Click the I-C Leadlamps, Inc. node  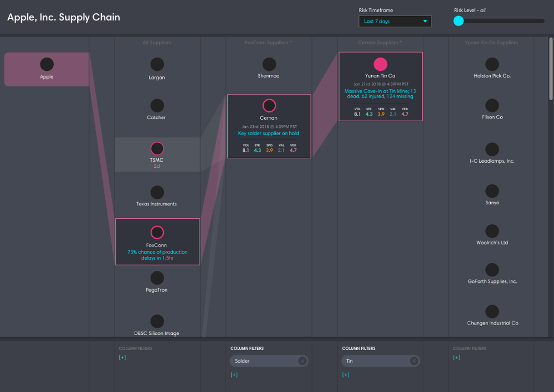(x=492, y=149)
